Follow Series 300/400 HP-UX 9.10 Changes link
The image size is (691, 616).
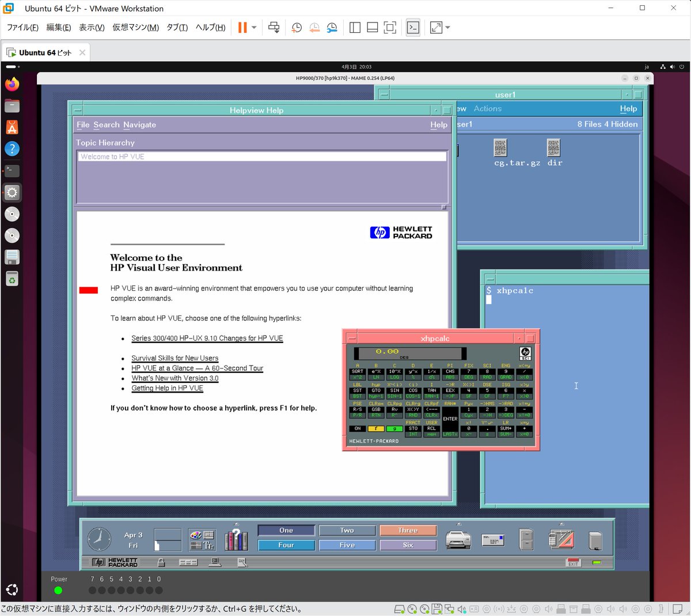(207, 339)
